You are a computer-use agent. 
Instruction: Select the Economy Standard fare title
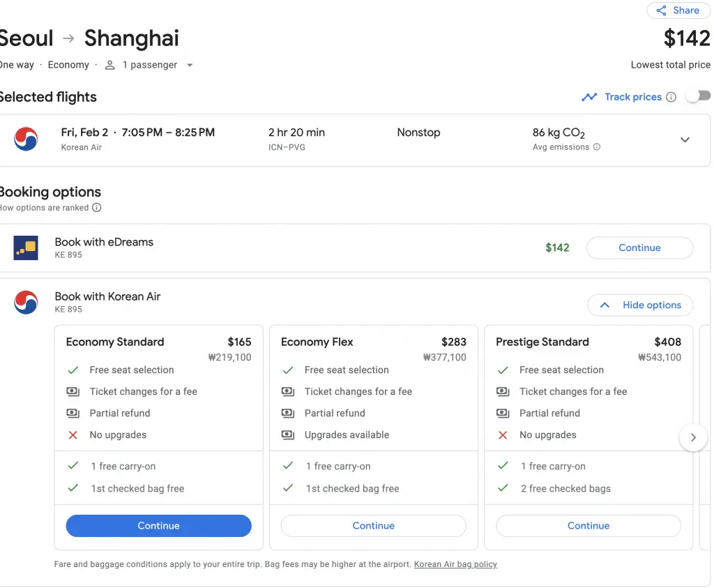(x=115, y=342)
